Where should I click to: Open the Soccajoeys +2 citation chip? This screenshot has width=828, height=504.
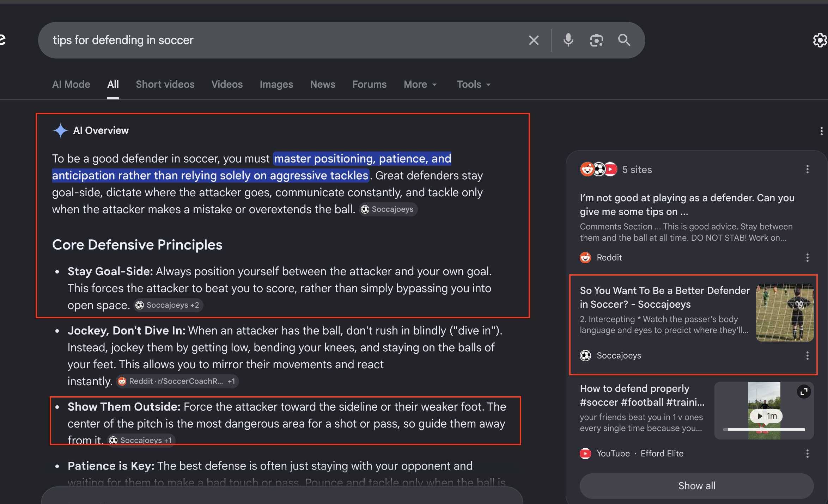click(169, 305)
